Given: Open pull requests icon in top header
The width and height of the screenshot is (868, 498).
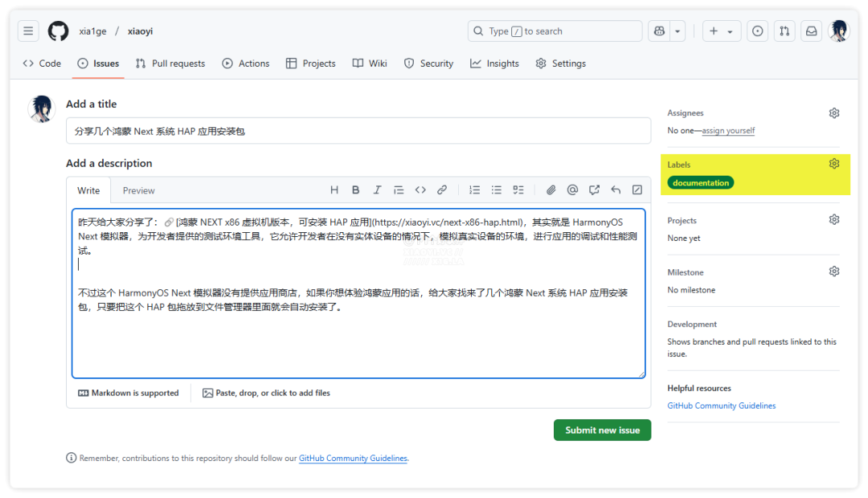Looking at the screenshot, I should (784, 31).
